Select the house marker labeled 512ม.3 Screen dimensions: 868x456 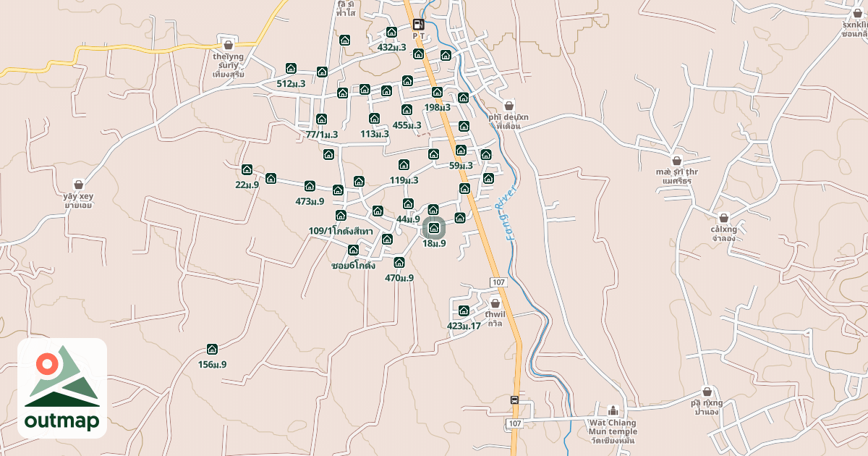point(291,68)
